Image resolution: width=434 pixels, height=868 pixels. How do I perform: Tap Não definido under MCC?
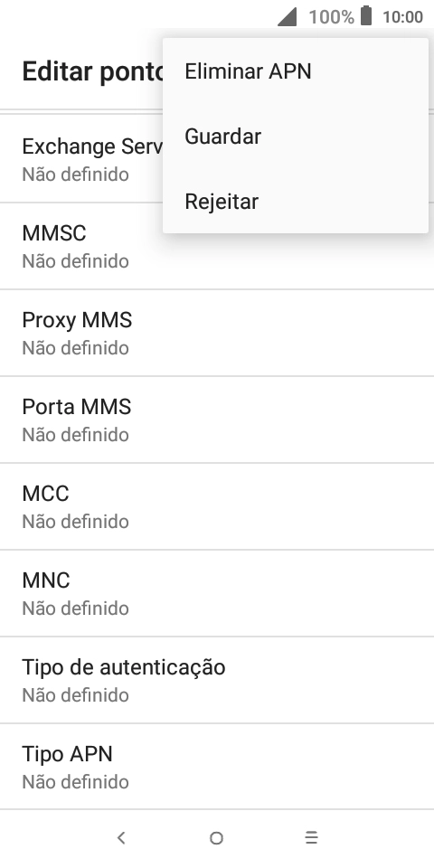click(x=75, y=522)
